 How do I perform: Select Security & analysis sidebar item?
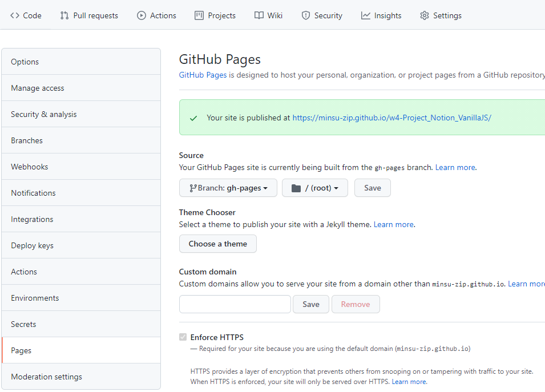coord(81,114)
